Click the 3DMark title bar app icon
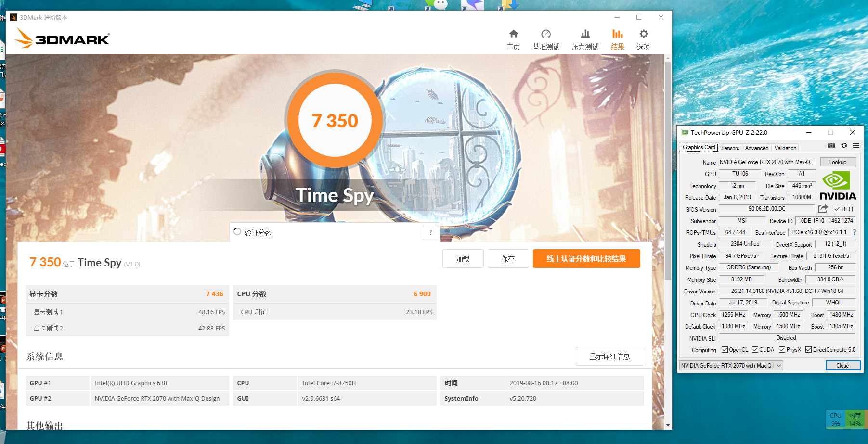This screenshot has height=444, width=868. click(13, 17)
